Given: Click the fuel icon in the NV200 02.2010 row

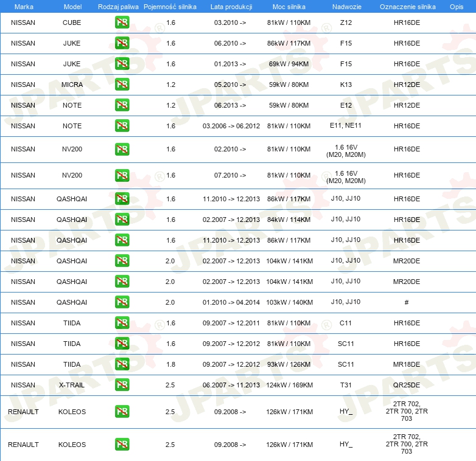Looking at the screenshot, I should (122, 149).
